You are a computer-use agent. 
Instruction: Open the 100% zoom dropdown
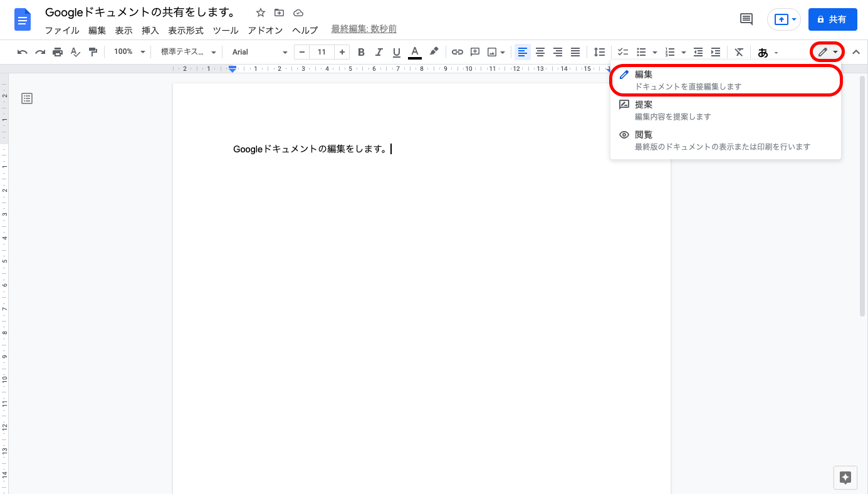pos(129,52)
